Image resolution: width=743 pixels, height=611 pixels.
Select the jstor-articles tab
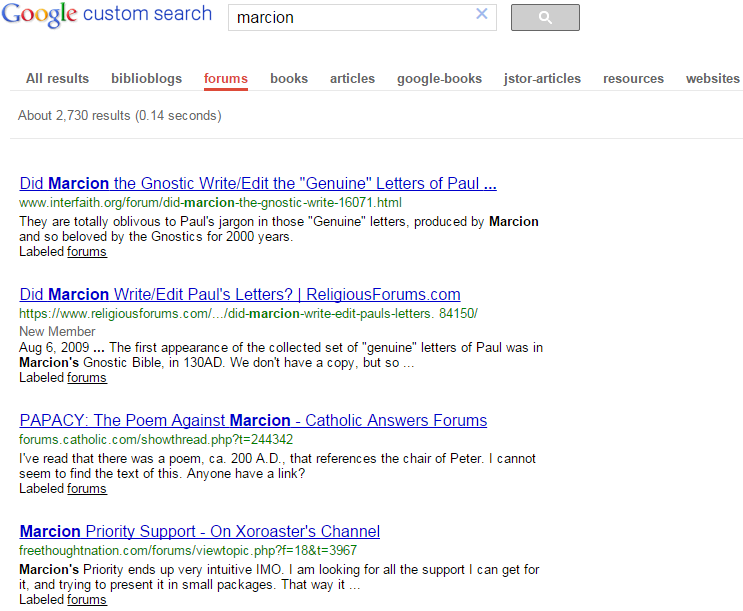tap(542, 78)
